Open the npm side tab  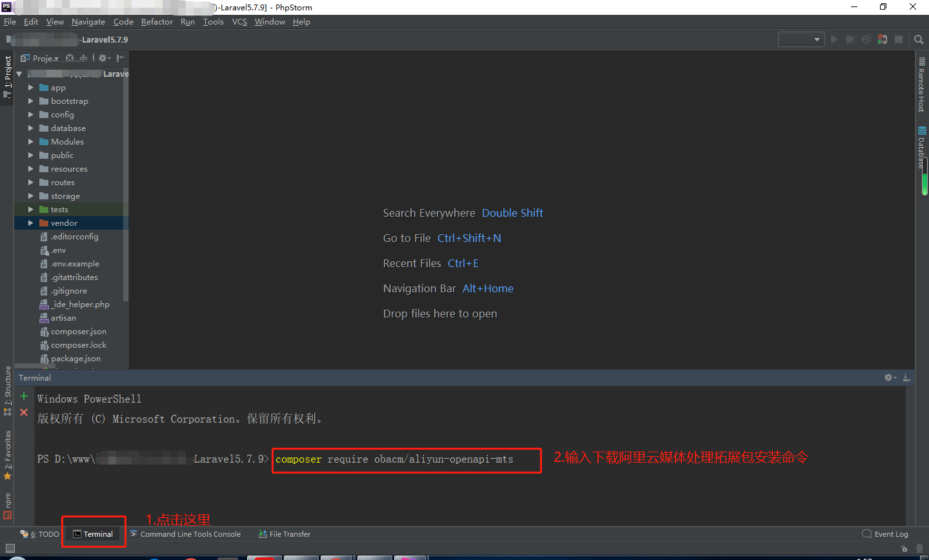7,506
